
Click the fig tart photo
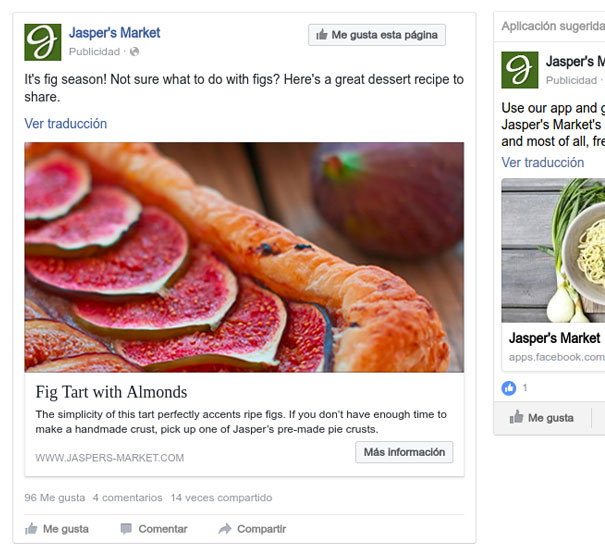pyautogui.click(x=244, y=257)
